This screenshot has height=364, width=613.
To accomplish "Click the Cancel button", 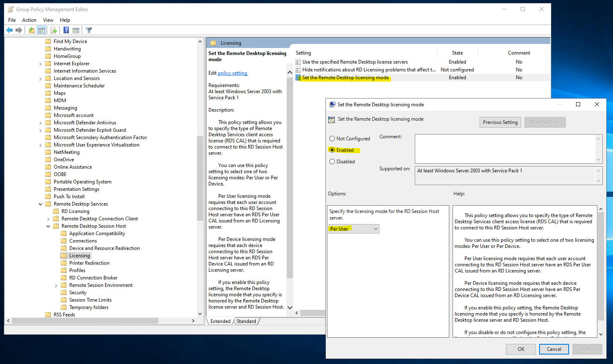I will point(554,349).
